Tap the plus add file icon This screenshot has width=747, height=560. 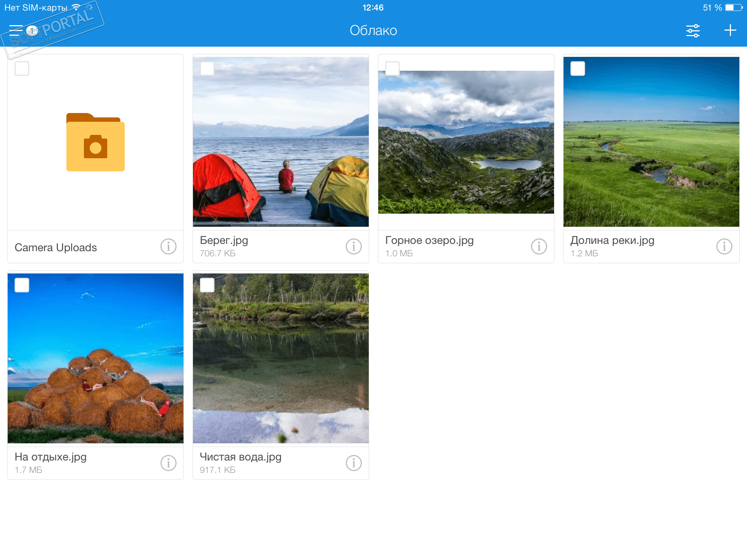pyautogui.click(x=730, y=30)
